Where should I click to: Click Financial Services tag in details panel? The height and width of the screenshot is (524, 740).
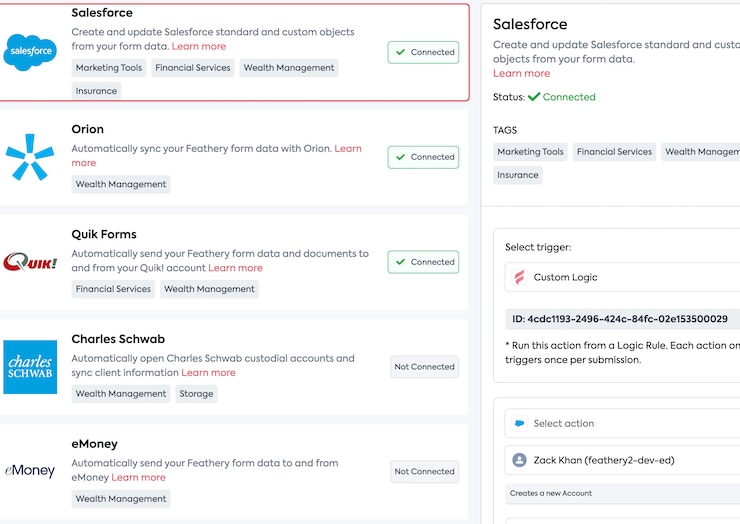click(614, 152)
